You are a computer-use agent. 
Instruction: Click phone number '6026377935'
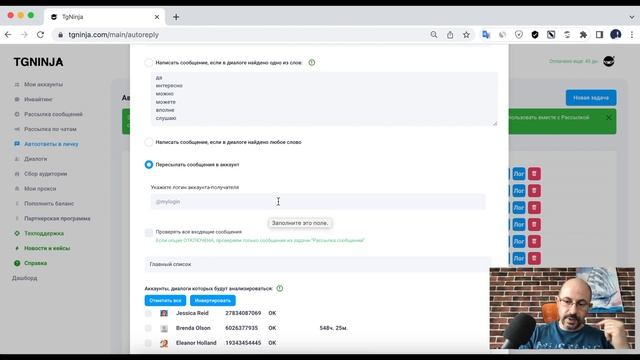242,328
